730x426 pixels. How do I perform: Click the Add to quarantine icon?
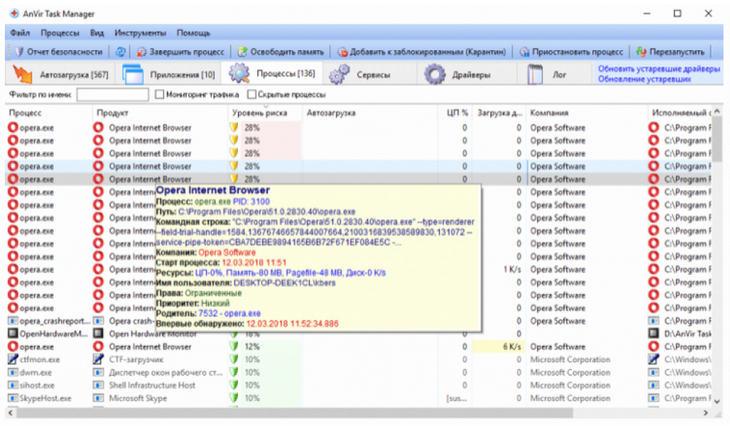pos(342,52)
